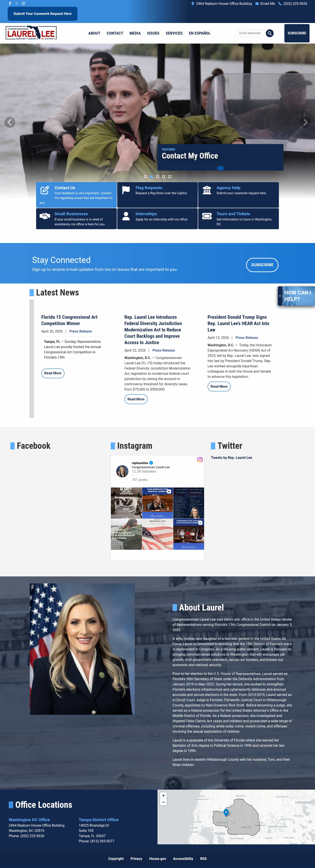Click the phone icon beside (202) 225-5626
This screenshot has height=868, width=315.
[x=280, y=4]
